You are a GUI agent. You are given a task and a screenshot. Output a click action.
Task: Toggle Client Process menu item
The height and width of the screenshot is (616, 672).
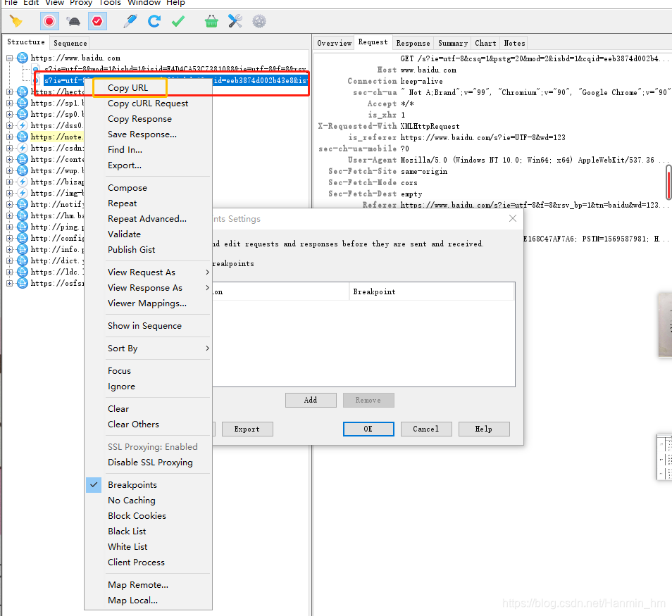[x=136, y=562]
